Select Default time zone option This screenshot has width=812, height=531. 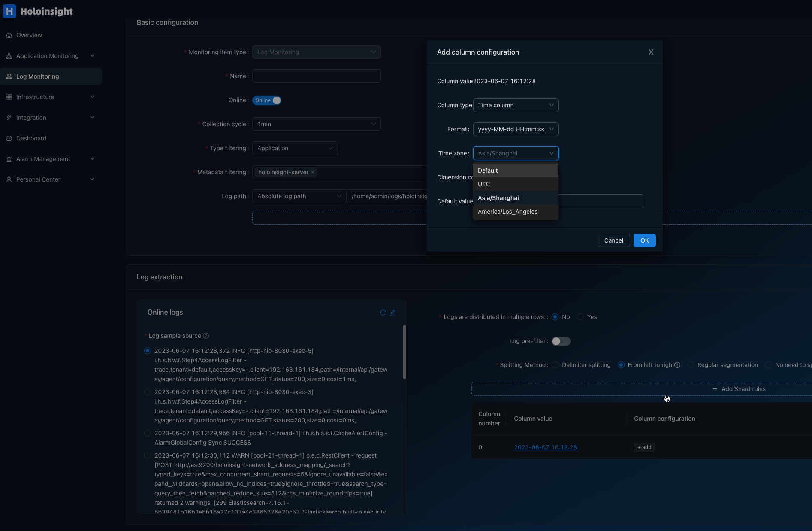[516, 170]
